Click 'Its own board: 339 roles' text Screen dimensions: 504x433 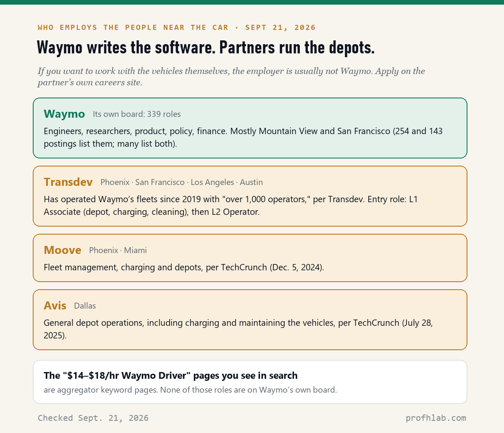[x=137, y=114]
